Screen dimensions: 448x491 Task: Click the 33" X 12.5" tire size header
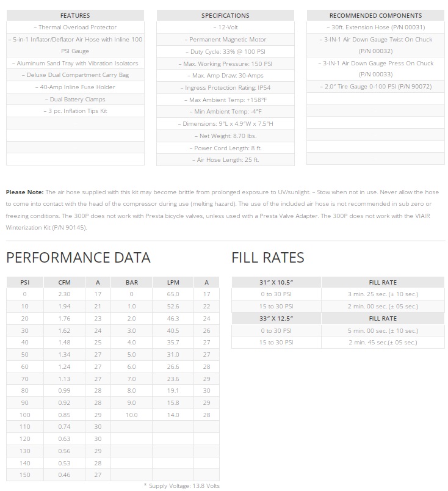[276, 318]
